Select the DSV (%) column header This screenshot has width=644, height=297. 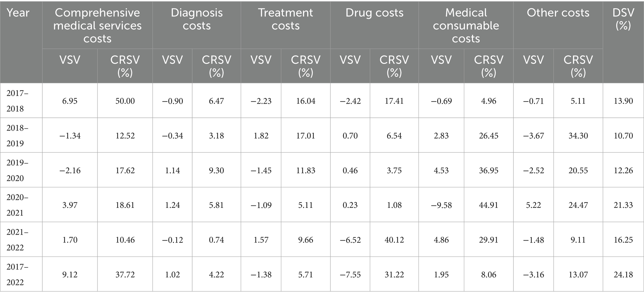click(x=623, y=19)
